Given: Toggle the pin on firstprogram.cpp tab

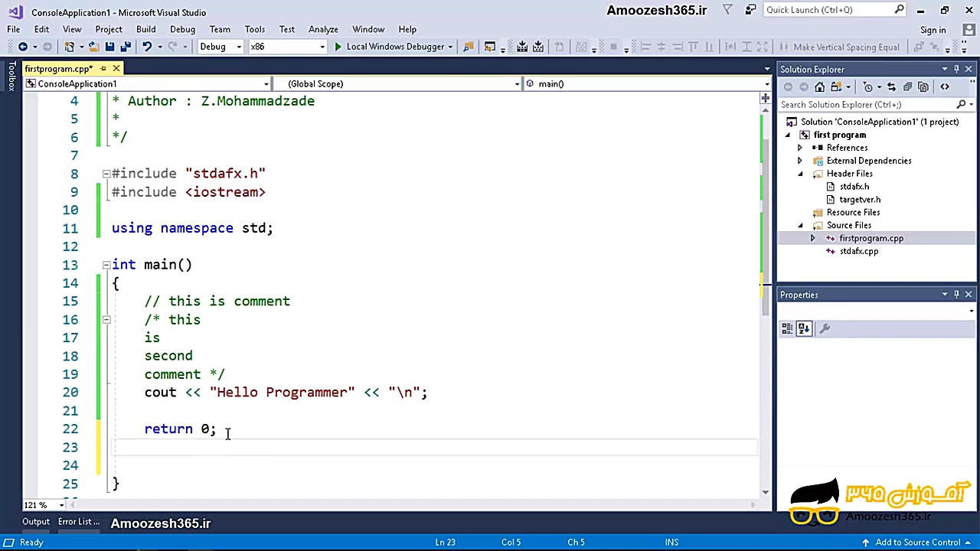Looking at the screenshot, I should [103, 69].
